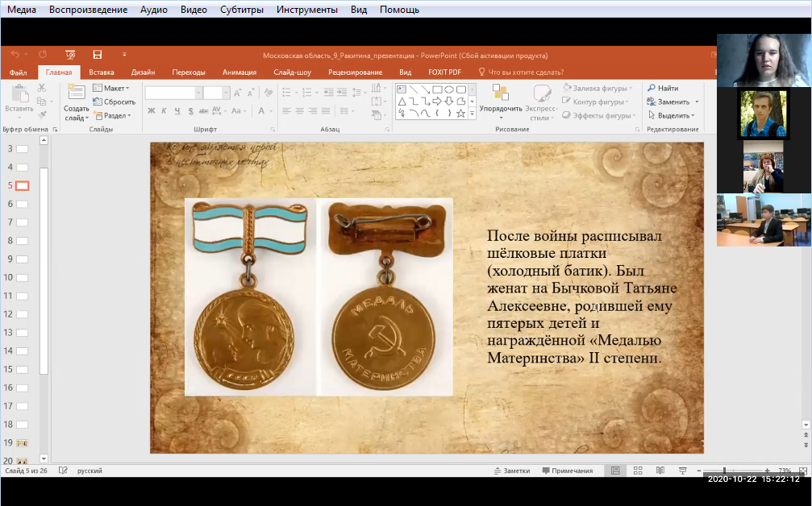Open the Медиа menu in the player
Screen dimensions: 812x506
coord(22,10)
